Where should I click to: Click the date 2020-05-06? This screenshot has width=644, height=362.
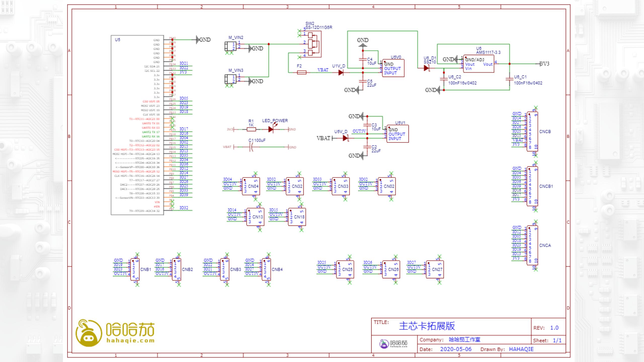(x=456, y=349)
